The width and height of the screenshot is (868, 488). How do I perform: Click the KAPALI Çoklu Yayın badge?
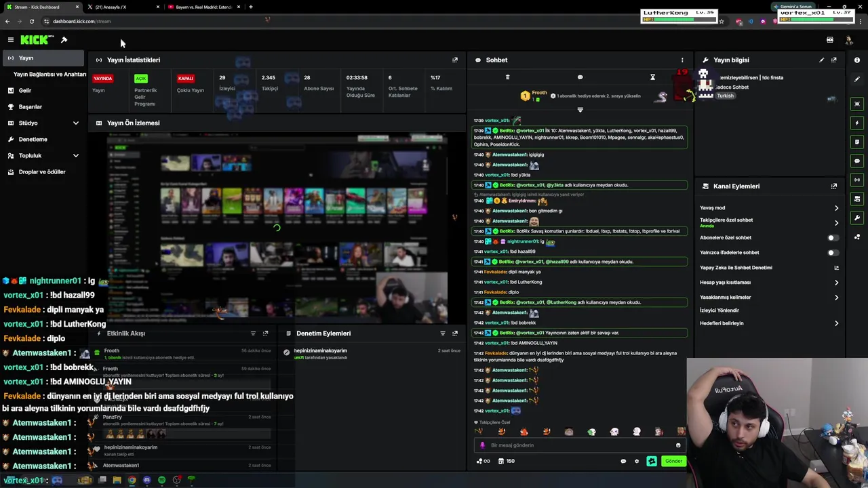[x=186, y=78]
